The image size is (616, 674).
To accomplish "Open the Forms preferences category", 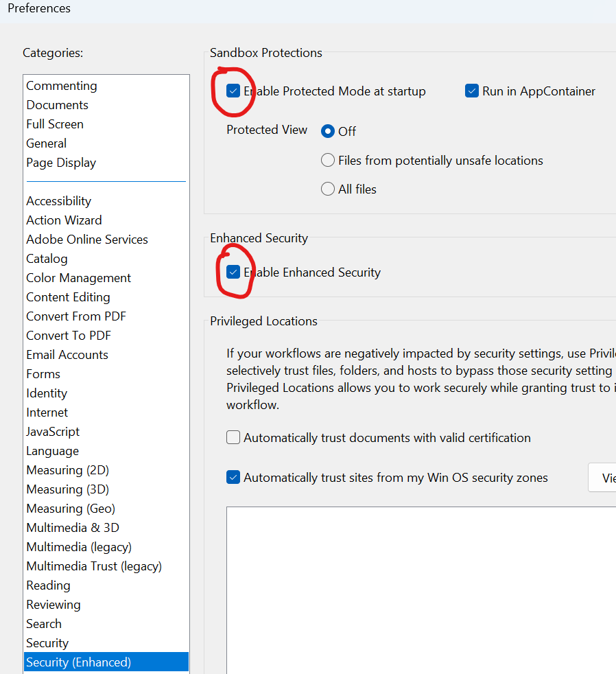I will [43, 373].
